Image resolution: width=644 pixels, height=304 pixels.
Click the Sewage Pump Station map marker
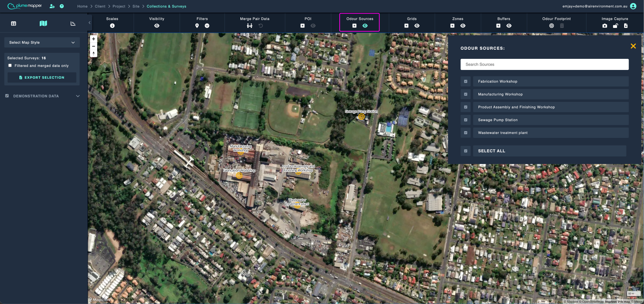[361, 117]
